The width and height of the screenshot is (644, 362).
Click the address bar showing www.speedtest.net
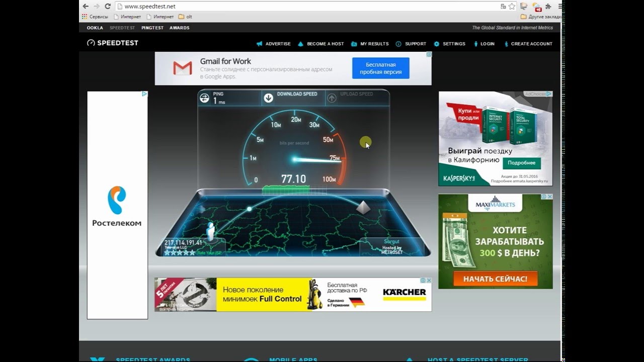[307, 7]
